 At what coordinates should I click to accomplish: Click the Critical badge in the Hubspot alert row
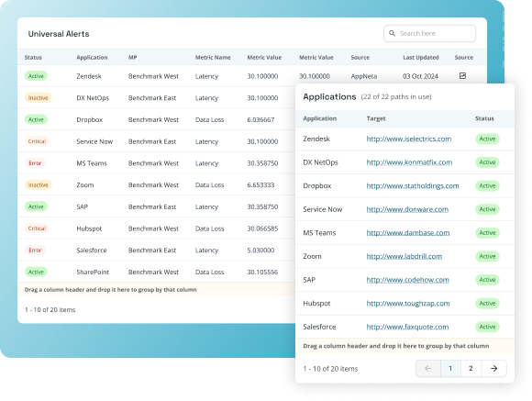[37, 228]
